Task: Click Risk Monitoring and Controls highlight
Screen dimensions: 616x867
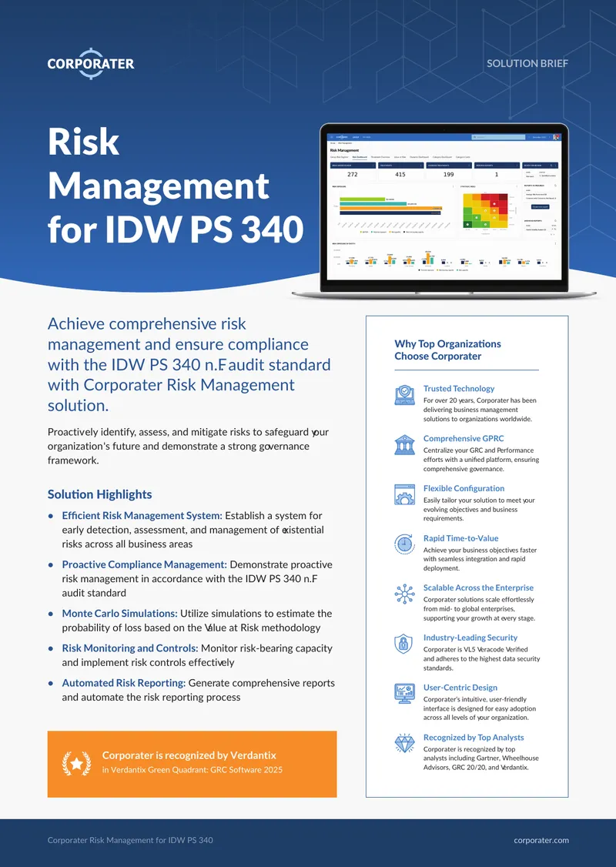Action: 197,655
